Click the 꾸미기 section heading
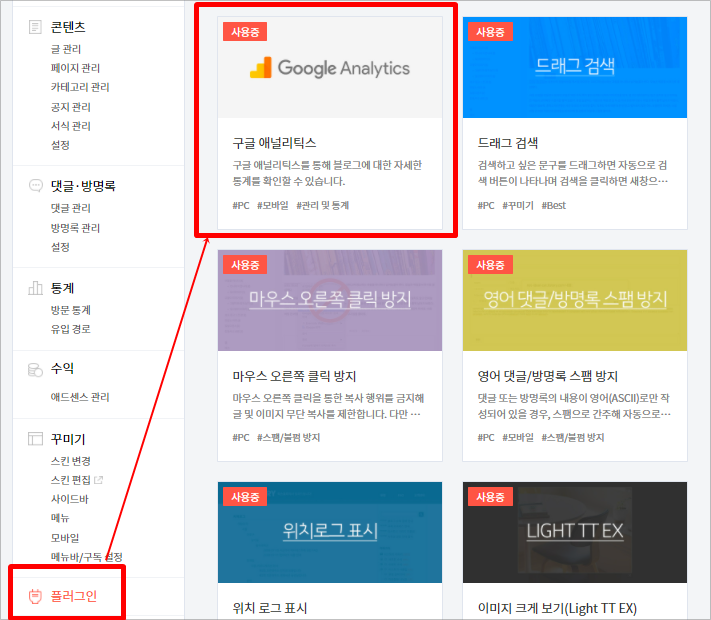The width and height of the screenshot is (711, 620). (x=68, y=439)
